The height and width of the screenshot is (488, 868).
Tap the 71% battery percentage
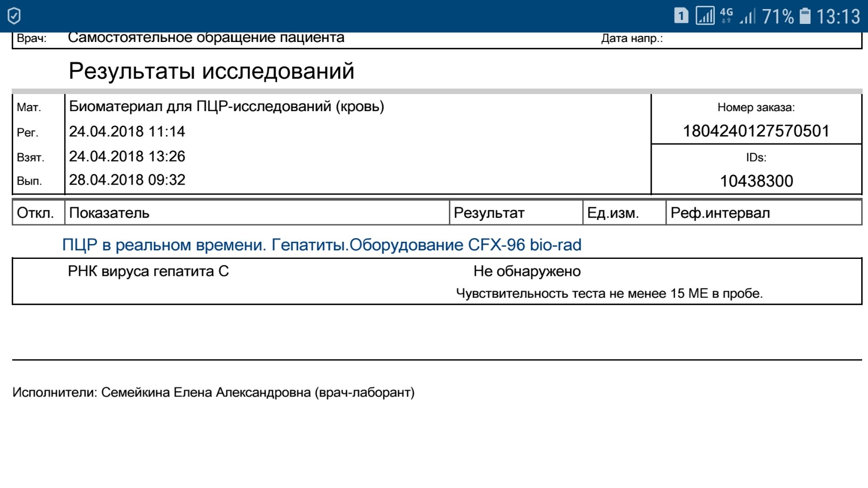pyautogui.click(x=778, y=16)
